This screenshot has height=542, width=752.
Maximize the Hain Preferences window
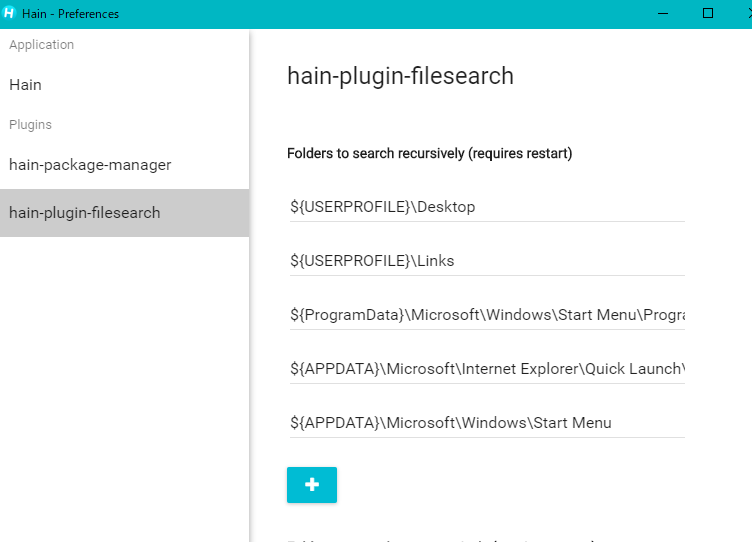point(707,13)
